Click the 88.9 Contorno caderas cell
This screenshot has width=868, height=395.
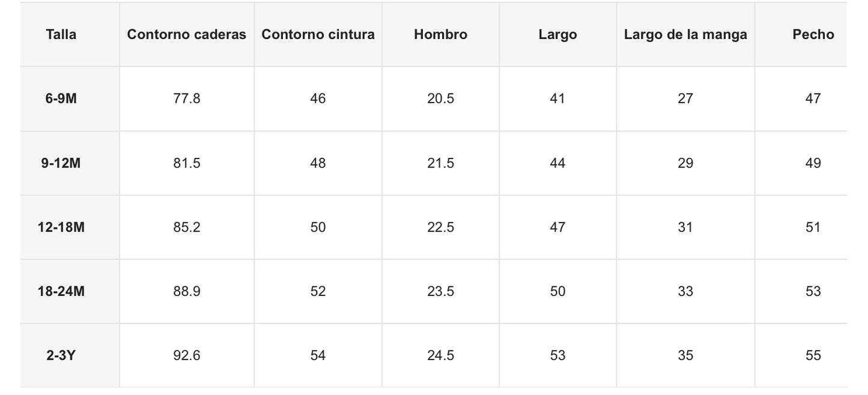tap(187, 292)
